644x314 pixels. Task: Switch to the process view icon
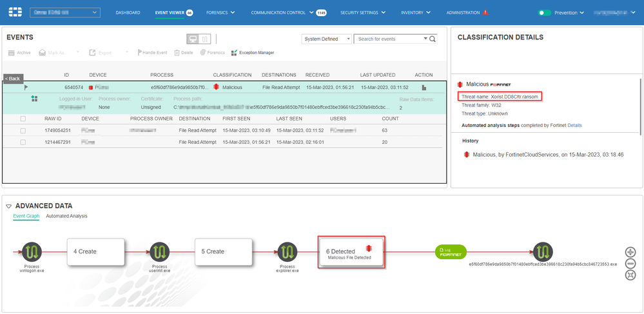tap(206, 39)
